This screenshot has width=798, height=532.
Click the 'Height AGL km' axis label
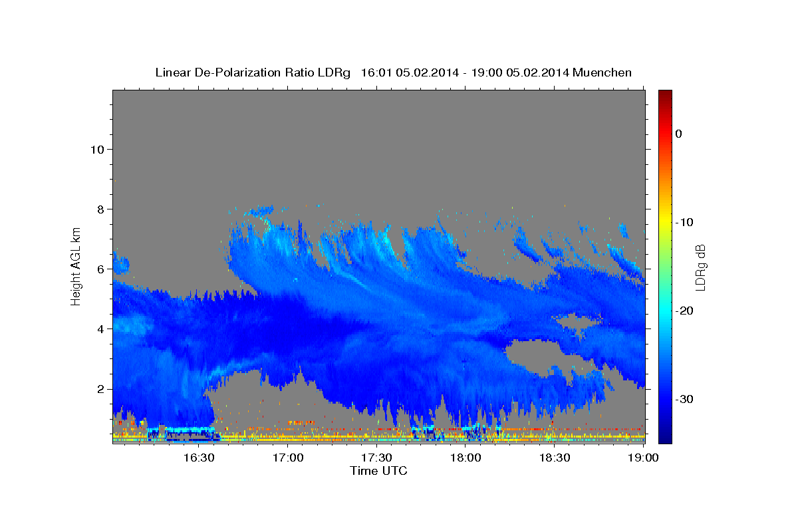pos(76,266)
